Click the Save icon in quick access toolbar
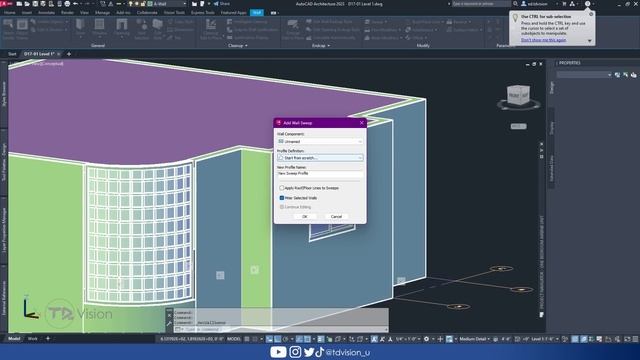The width and height of the screenshot is (640, 360). coord(35,4)
